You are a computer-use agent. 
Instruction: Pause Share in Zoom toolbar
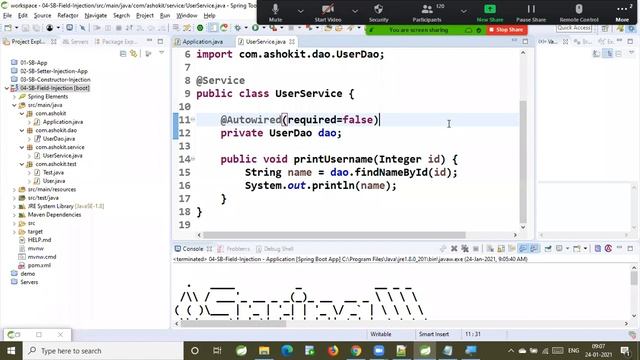point(531,13)
